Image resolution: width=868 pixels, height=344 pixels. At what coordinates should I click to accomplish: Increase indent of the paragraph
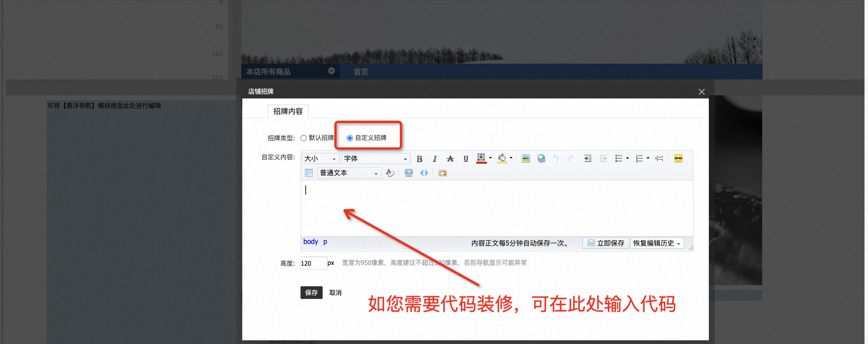pyautogui.click(x=588, y=159)
